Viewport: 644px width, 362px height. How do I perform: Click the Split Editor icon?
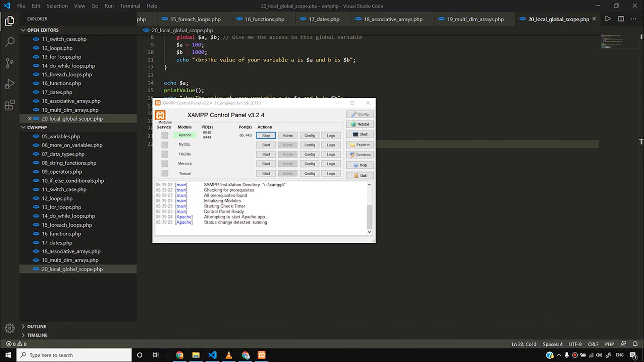click(621, 19)
